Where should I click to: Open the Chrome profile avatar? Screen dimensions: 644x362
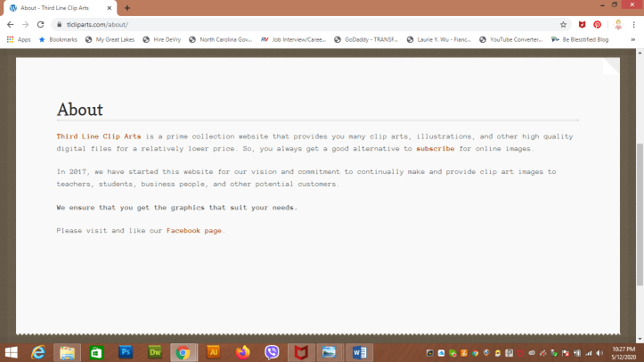tap(618, 25)
